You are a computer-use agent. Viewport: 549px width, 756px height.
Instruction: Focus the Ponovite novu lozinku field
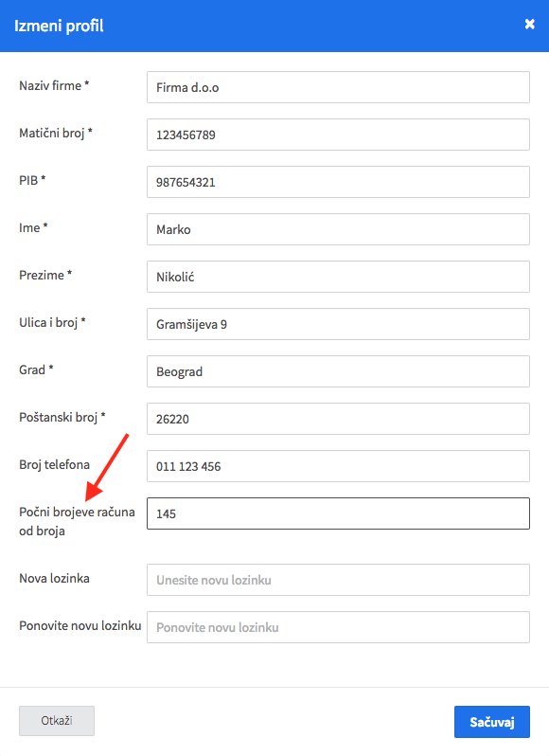pyautogui.click(x=338, y=627)
